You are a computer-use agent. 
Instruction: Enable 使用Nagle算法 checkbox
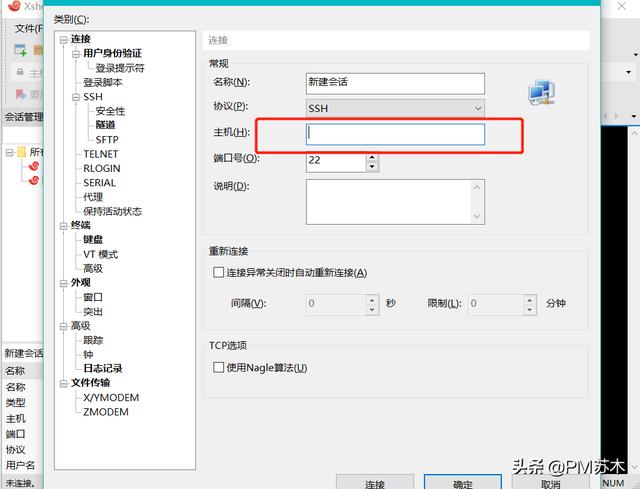(218, 368)
